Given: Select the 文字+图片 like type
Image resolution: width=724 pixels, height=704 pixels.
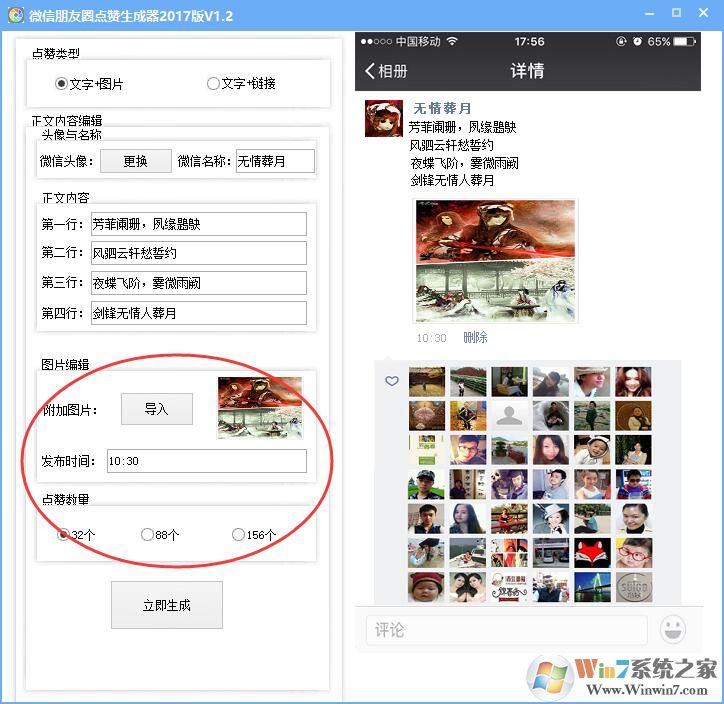Looking at the screenshot, I should pyautogui.click(x=89, y=84).
